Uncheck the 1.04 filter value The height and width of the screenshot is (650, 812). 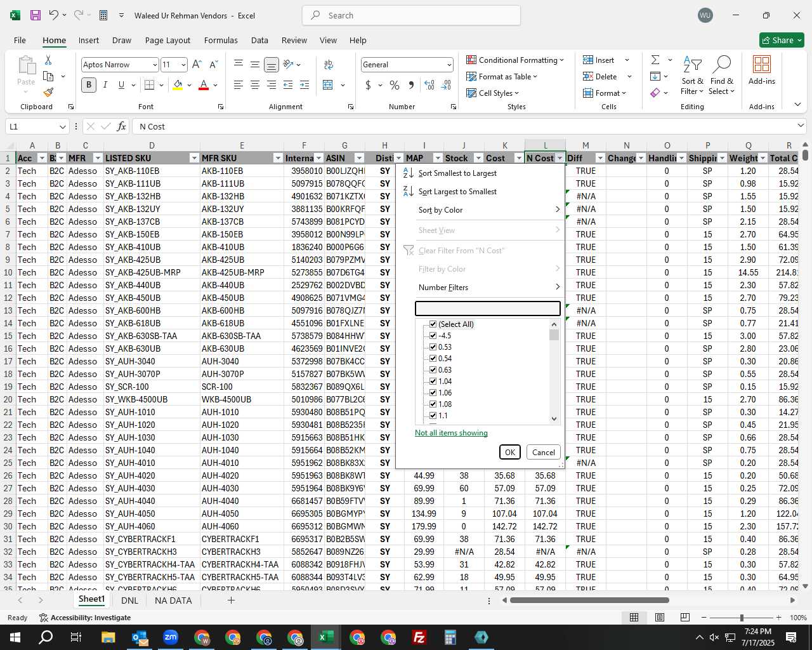coord(433,381)
